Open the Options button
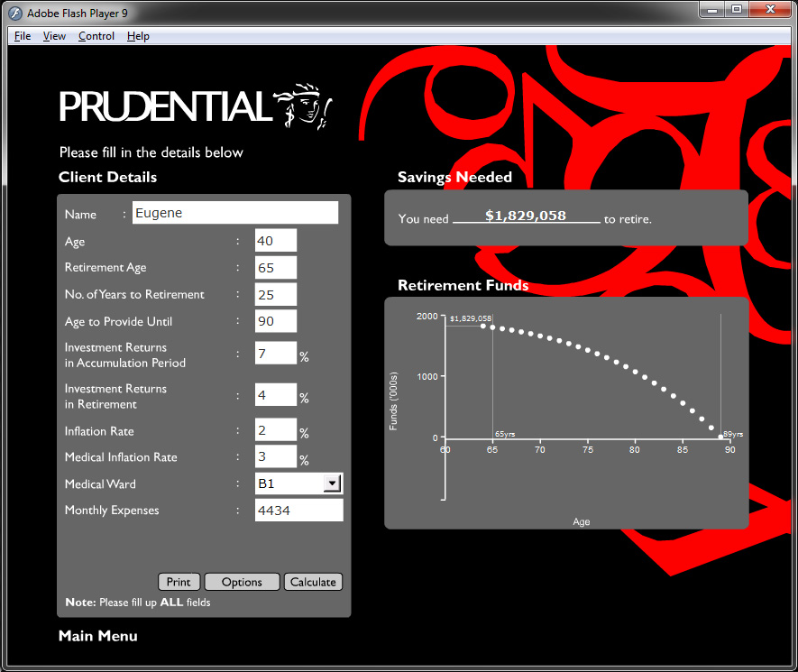 pyautogui.click(x=242, y=582)
